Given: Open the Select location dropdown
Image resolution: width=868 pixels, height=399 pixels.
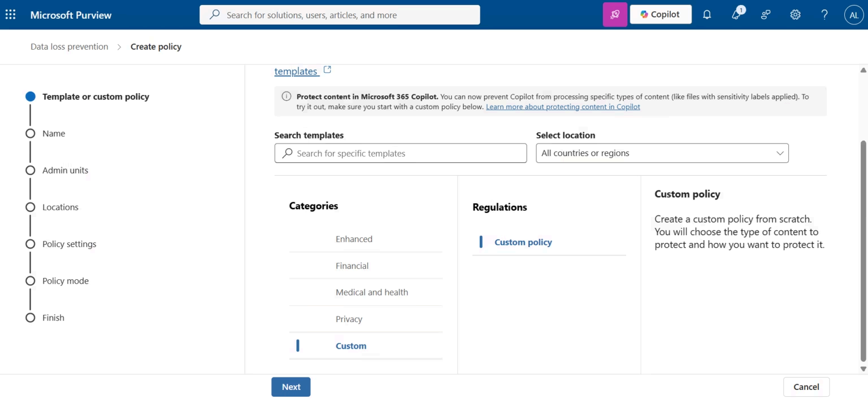Looking at the screenshot, I should pos(662,153).
